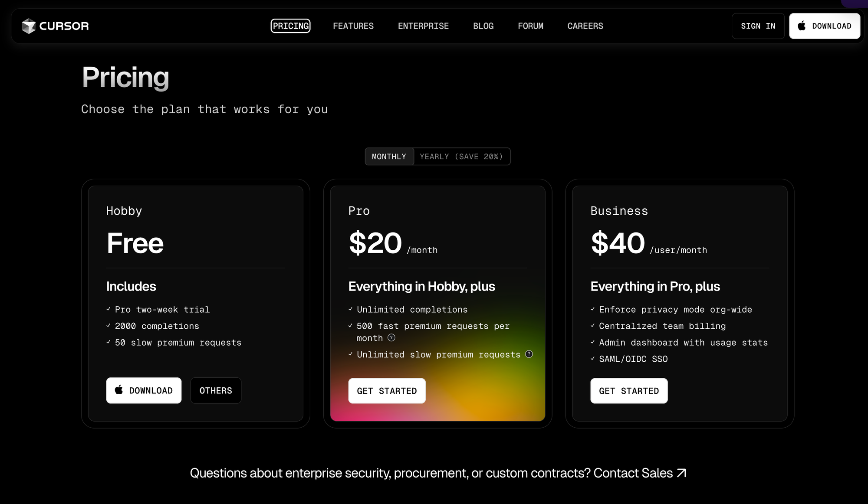Image resolution: width=868 pixels, height=504 pixels.
Task: Open Contact Sales link
Action: pos(632,473)
